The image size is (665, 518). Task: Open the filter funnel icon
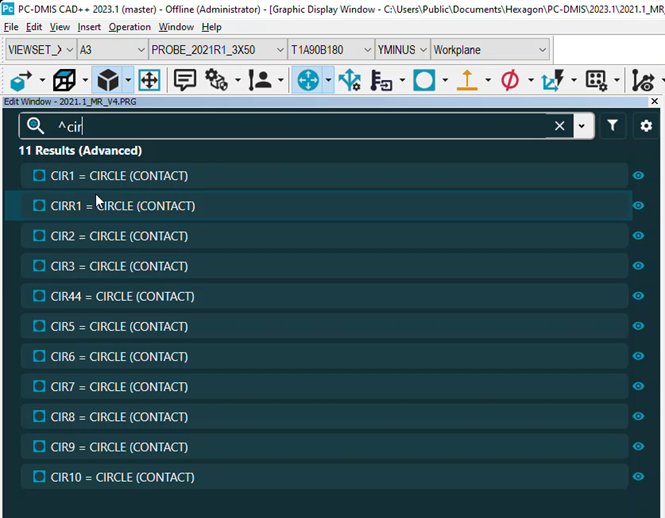(613, 126)
